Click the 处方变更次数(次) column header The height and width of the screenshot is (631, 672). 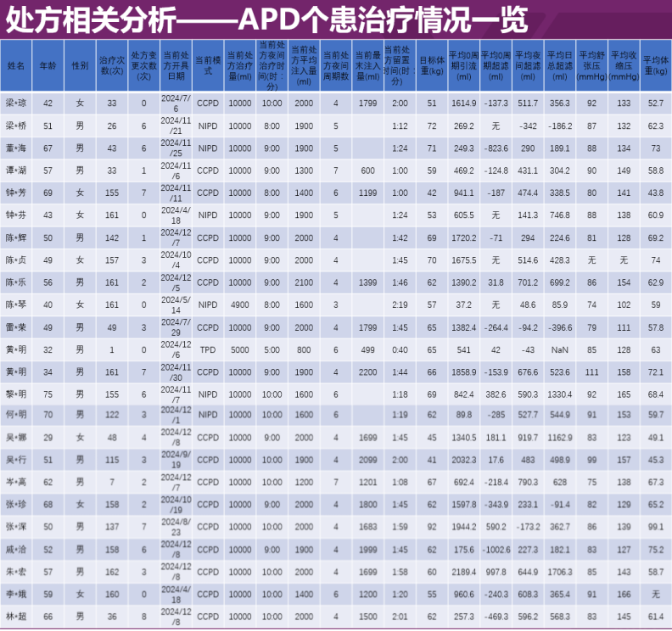pos(144,65)
